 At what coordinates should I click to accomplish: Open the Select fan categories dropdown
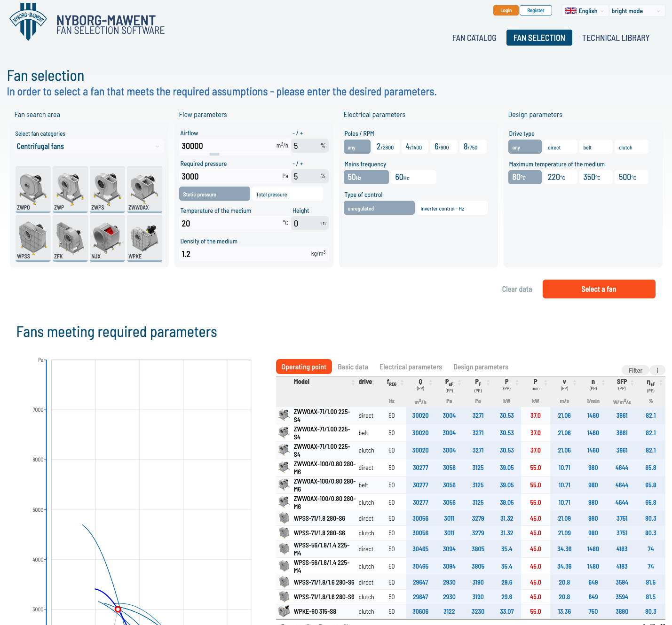click(x=89, y=146)
